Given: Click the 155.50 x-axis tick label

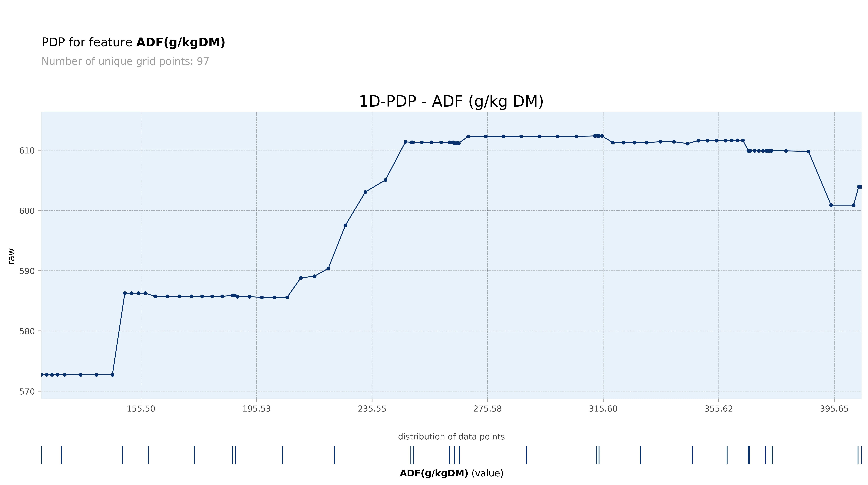Looking at the screenshot, I should 141,409.
